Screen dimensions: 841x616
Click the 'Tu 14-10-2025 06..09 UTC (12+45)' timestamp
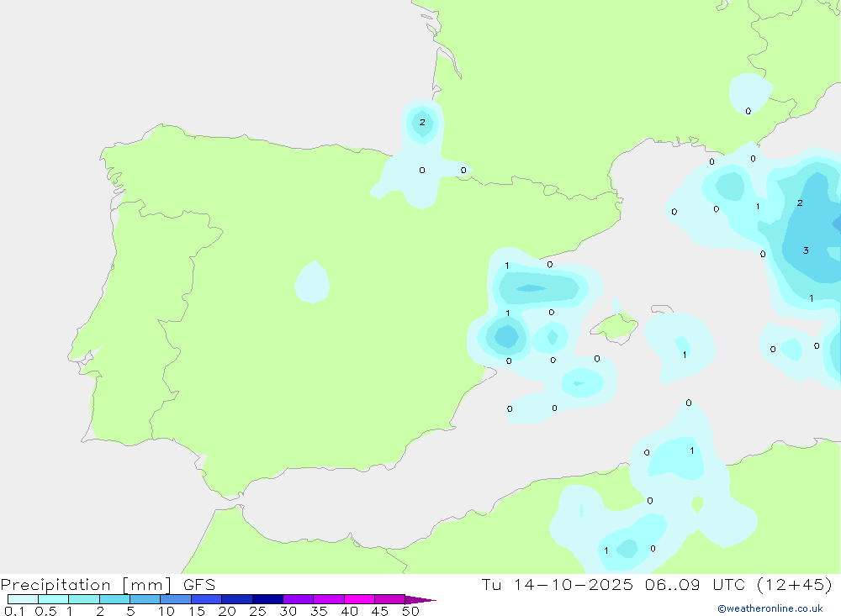pos(657,585)
